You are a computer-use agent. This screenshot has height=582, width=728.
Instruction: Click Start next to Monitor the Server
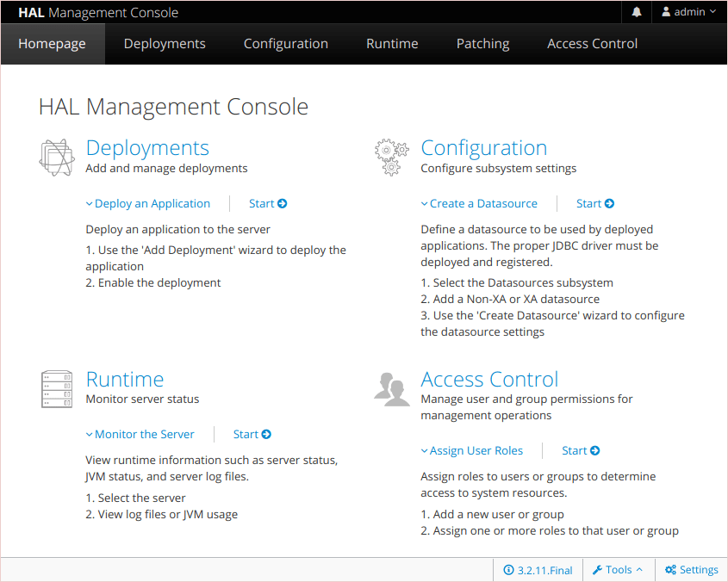(x=252, y=435)
